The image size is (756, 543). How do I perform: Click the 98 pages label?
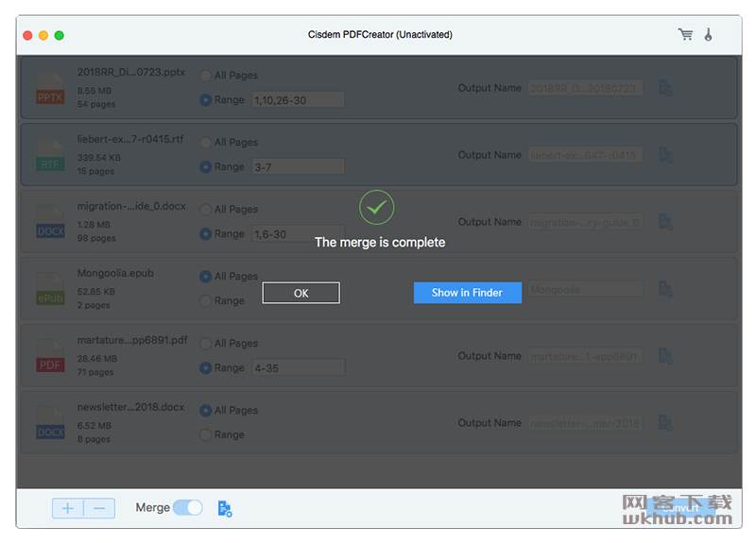pos(96,238)
